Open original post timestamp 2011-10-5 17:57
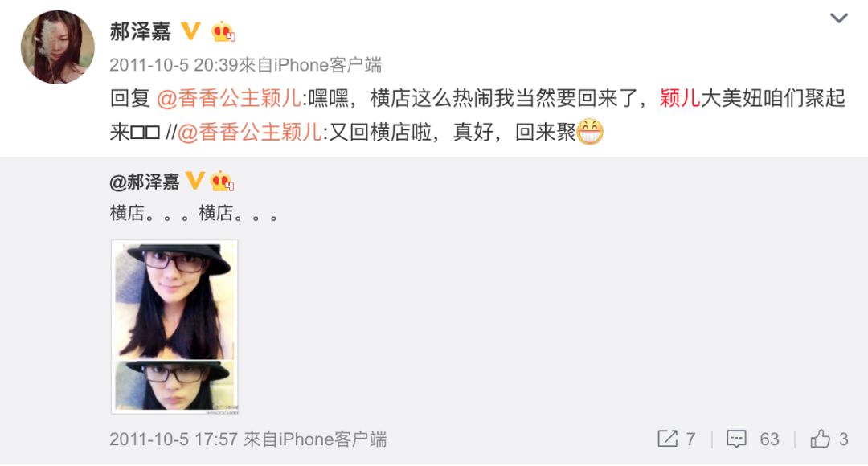This screenshot has width=868, height=466. (174, 439)
